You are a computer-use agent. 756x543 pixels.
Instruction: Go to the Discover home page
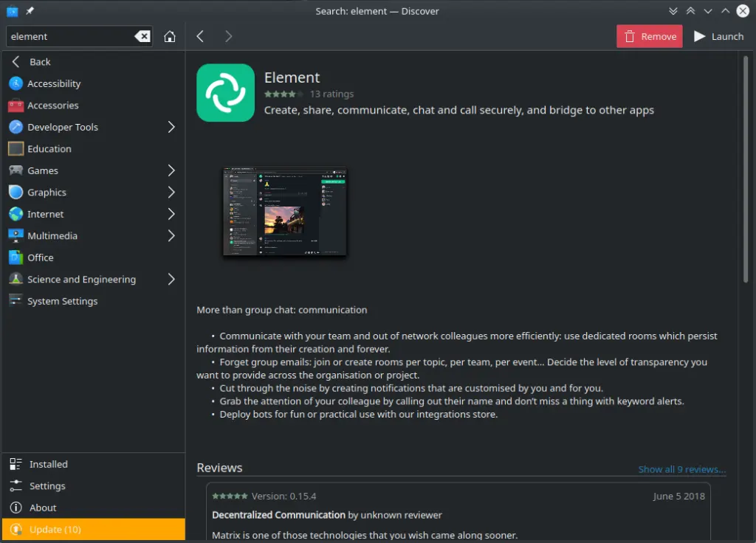pyautogui.click(x=170, y=37)
